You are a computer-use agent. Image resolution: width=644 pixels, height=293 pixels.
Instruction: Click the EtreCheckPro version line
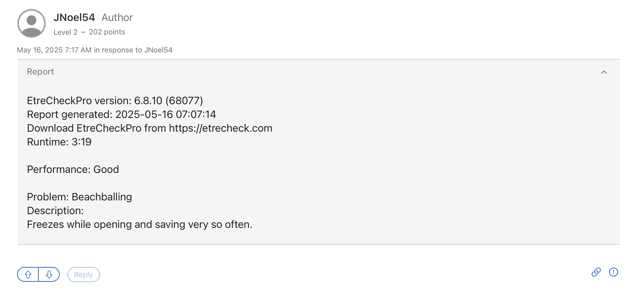tap(115, 101)
